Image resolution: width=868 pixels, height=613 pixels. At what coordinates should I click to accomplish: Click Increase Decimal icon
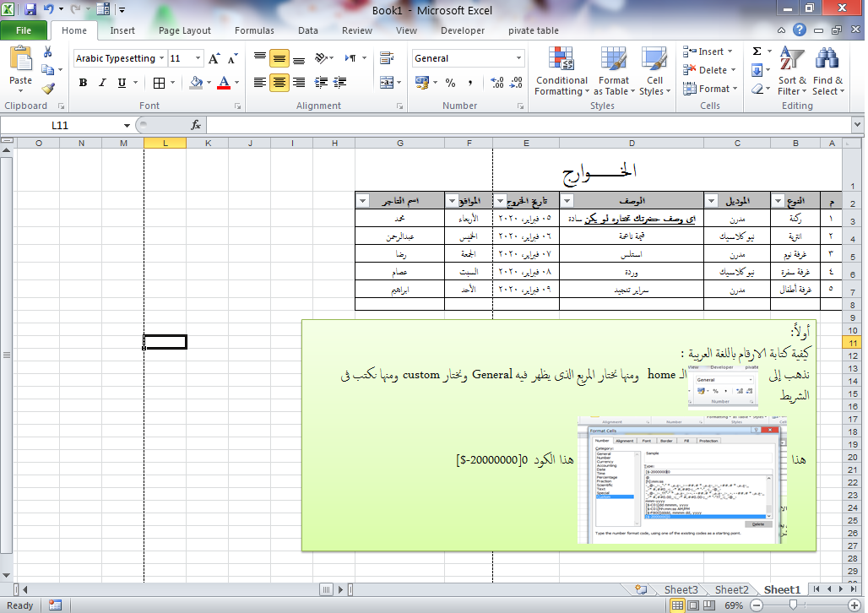[497, 83]
